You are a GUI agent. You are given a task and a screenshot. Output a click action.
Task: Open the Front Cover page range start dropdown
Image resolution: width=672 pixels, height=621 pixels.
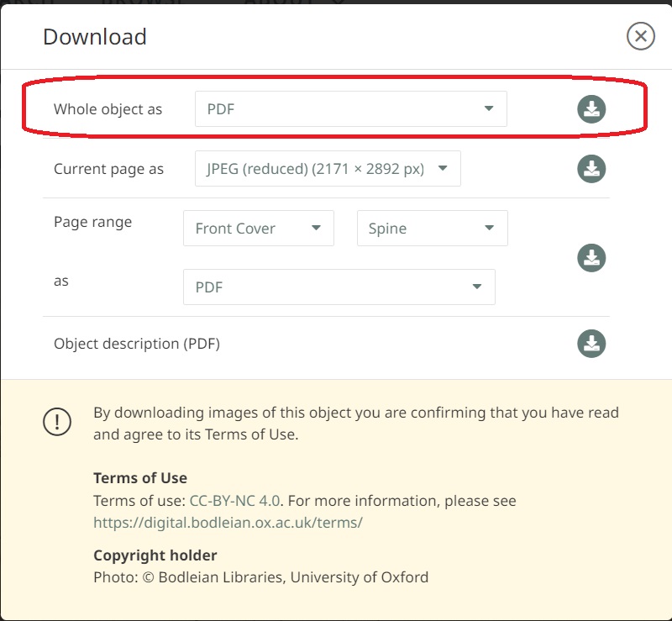259,229
